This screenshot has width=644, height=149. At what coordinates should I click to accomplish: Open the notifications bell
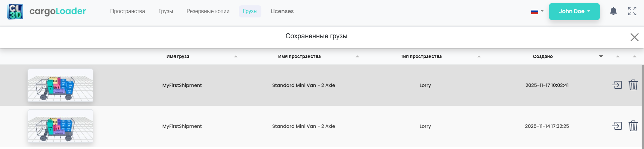(x=613, y=11)
